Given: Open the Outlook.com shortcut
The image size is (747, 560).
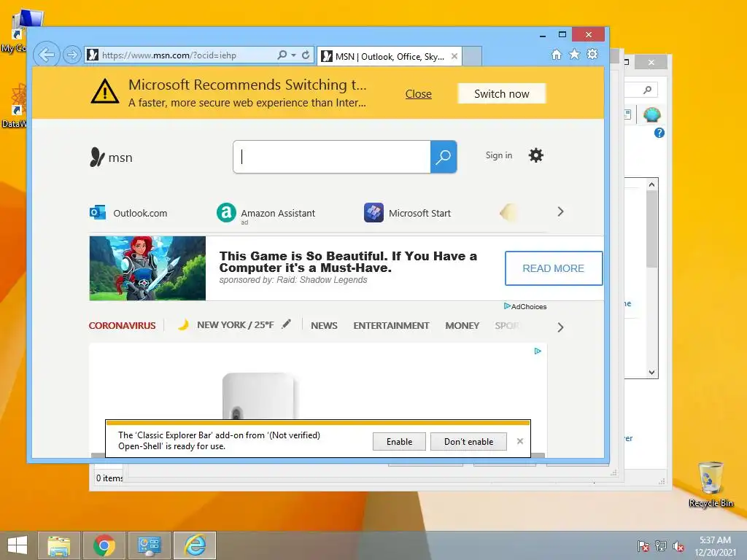Looking at the screenshot, I should click(128, 213).
